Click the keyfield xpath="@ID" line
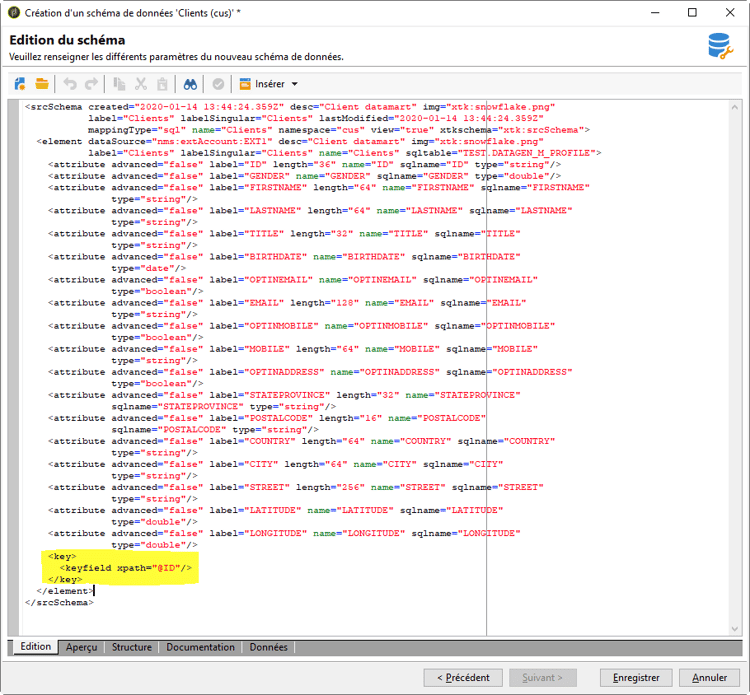 pyautogui.click(x=126, y=568)
